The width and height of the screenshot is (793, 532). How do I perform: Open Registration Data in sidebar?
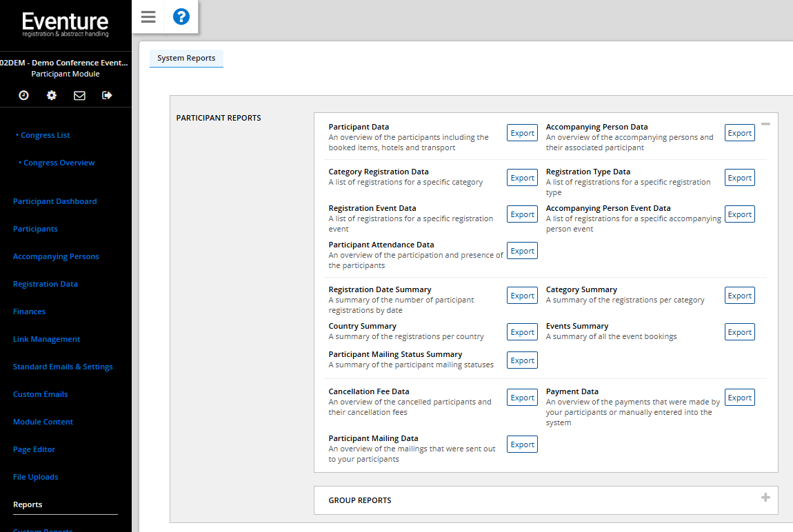pyautogui.click(x=46, y=284)
